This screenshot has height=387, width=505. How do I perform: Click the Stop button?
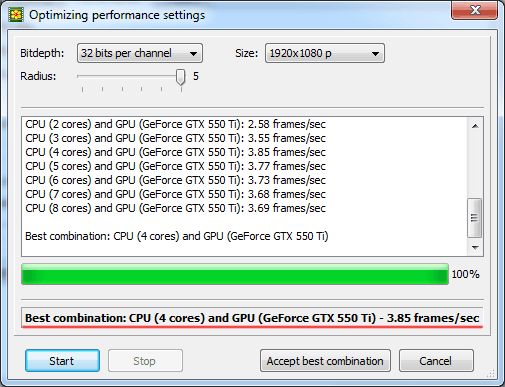(145, 361)
